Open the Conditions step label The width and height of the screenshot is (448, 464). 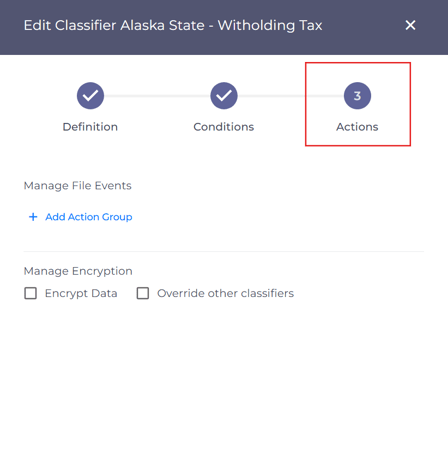[224, 127]
